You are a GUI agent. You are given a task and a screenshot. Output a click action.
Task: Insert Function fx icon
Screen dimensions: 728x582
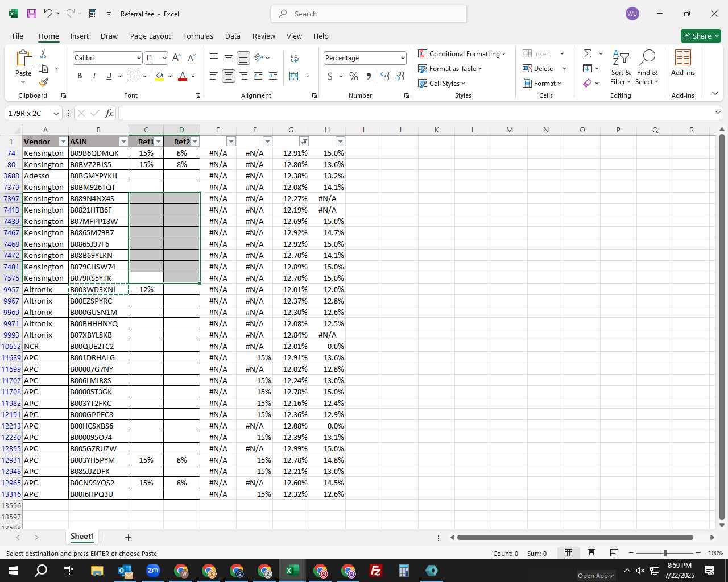point(109,113)
